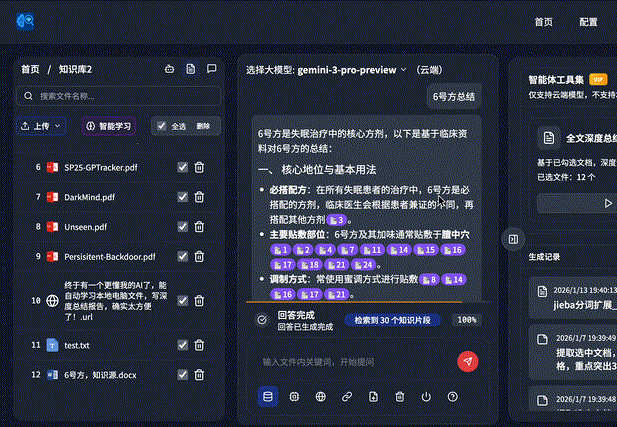
Task: Click the globe icon of the .url file
Action: point(52,301)
